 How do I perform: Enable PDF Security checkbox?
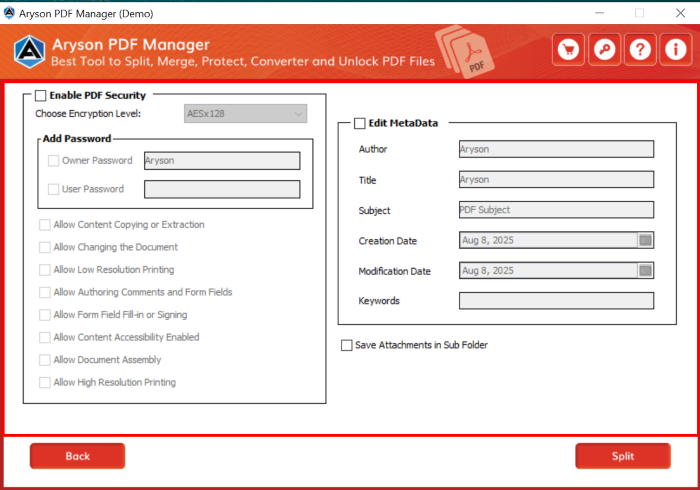pyautogui.click(x=41, y=96)
